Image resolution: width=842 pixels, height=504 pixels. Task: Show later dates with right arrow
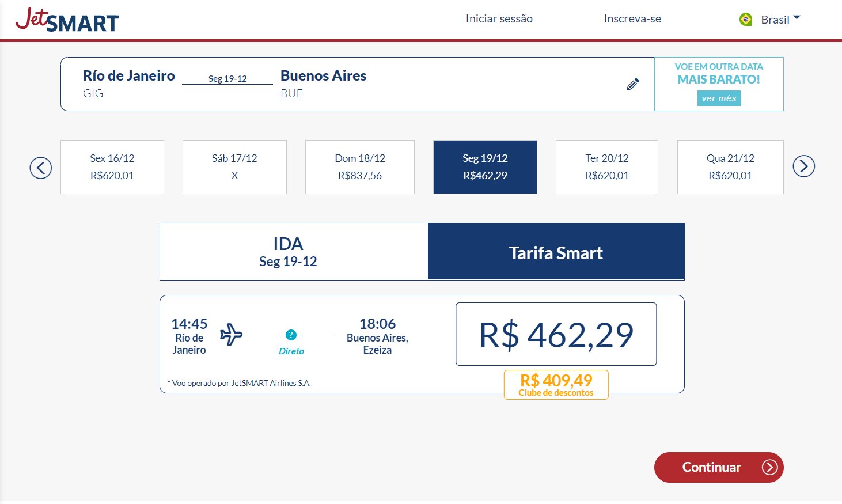(803, 166)
